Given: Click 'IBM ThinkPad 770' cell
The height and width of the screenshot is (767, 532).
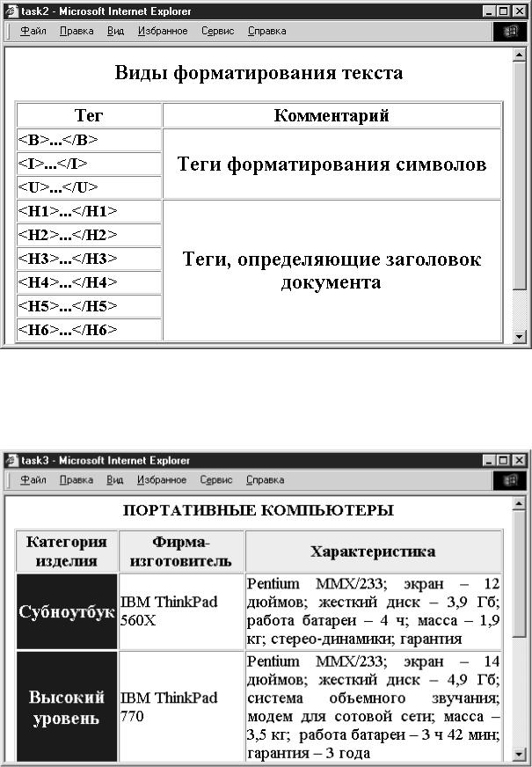Looking at the screenshot, I should click(x=181, y=707).
